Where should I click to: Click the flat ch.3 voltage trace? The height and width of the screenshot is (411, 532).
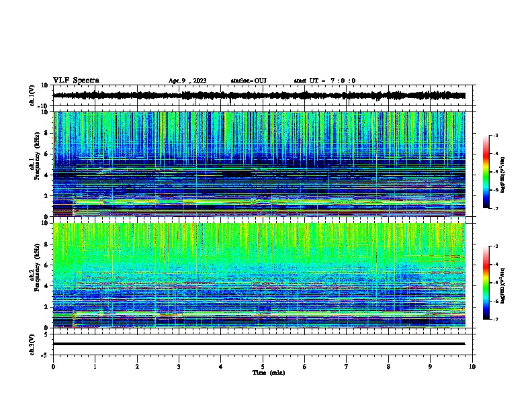coord(259,344)
